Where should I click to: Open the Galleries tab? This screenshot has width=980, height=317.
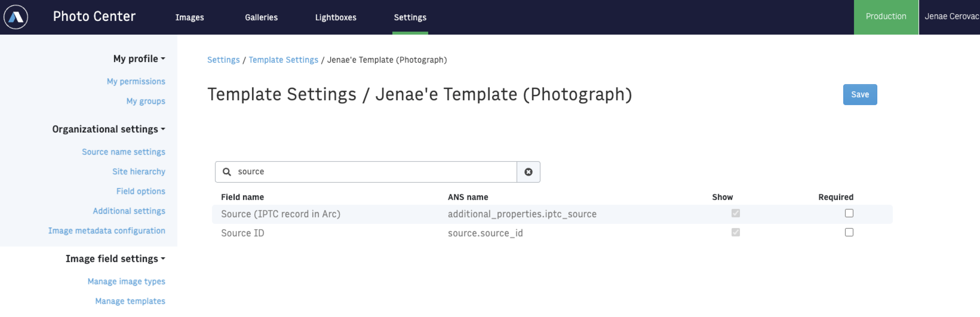[x=261, y=17]
